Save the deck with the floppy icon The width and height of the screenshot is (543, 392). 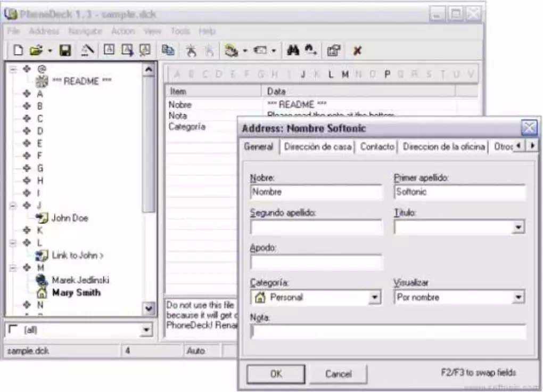65,51
